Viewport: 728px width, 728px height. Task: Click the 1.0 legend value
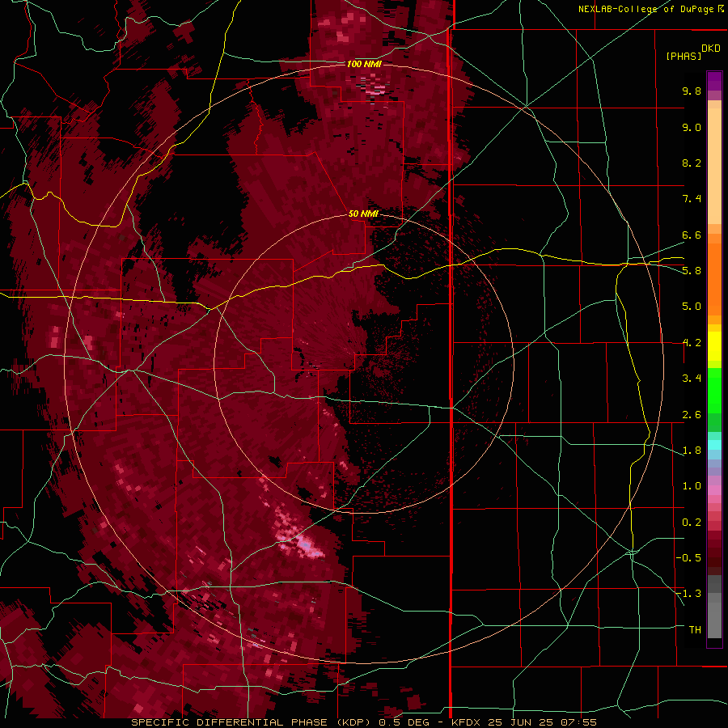pos(692,486)
